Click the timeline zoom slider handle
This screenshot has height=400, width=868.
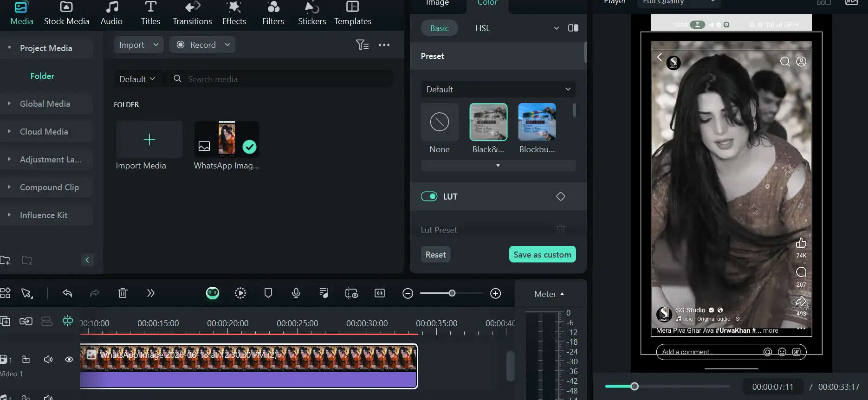tap(452, 293)
